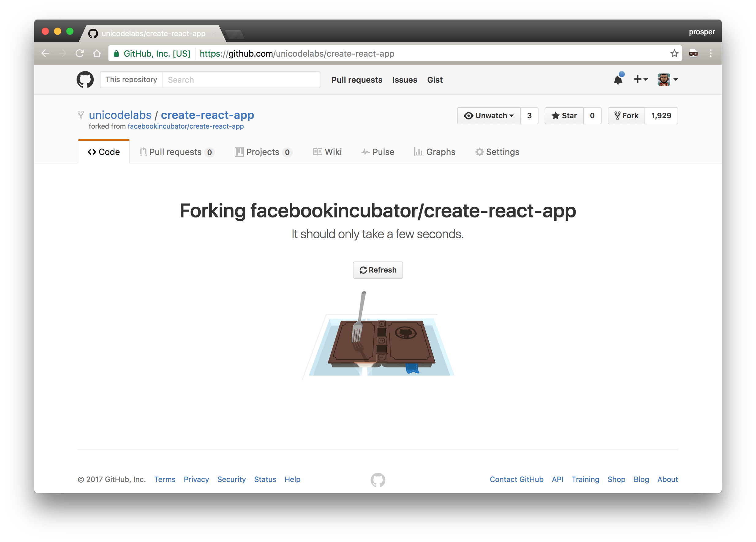This screenshot has width=756, height=542.
Task: Toggle Star on this repository
Action: 564,115
